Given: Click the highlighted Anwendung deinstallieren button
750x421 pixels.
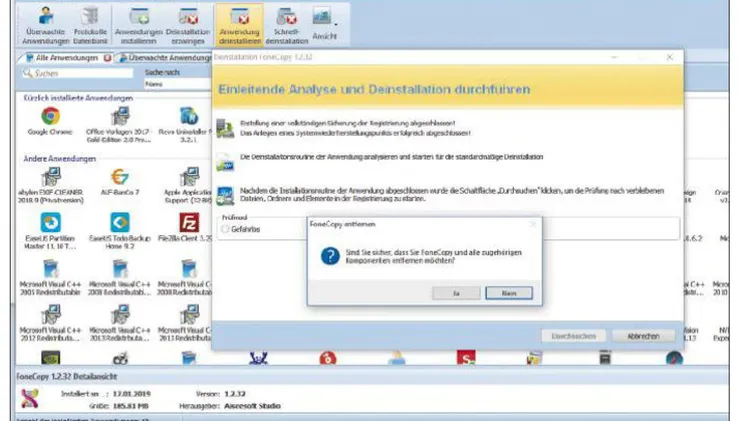Looking at the screenshot, I should 239,25.
